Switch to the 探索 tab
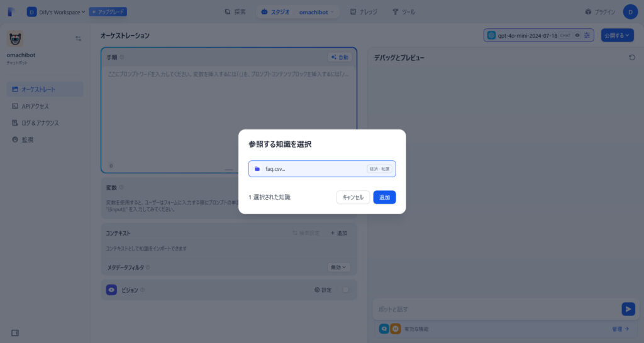Screen dimensions: 644x343 pyautogui.click(x=235, y=12)
